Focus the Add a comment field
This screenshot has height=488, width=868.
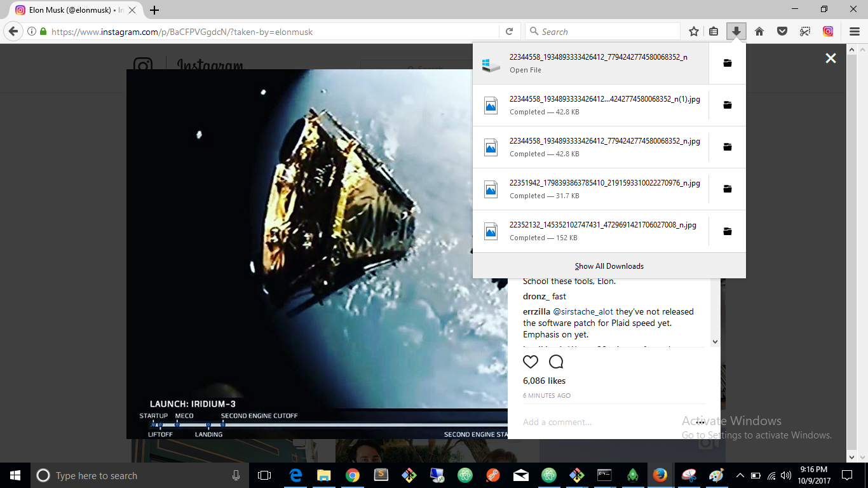click(604, 422)
